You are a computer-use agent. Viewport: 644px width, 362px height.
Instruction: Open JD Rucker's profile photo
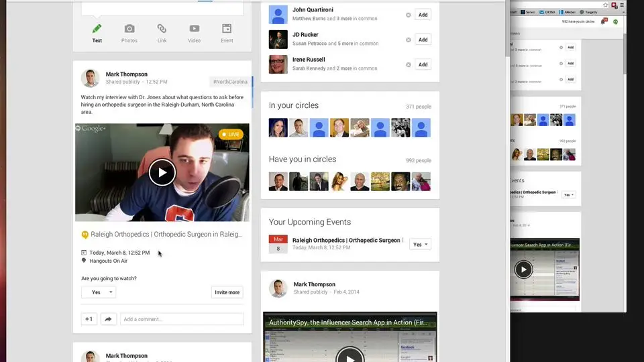tap(278, 40)
